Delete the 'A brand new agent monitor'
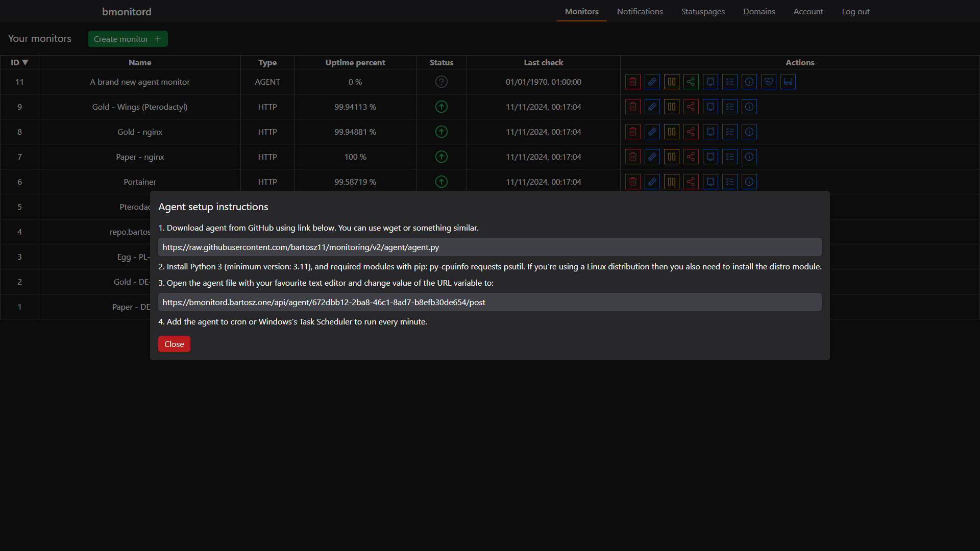This screenshot has height=551, width=980. point(632,82)
